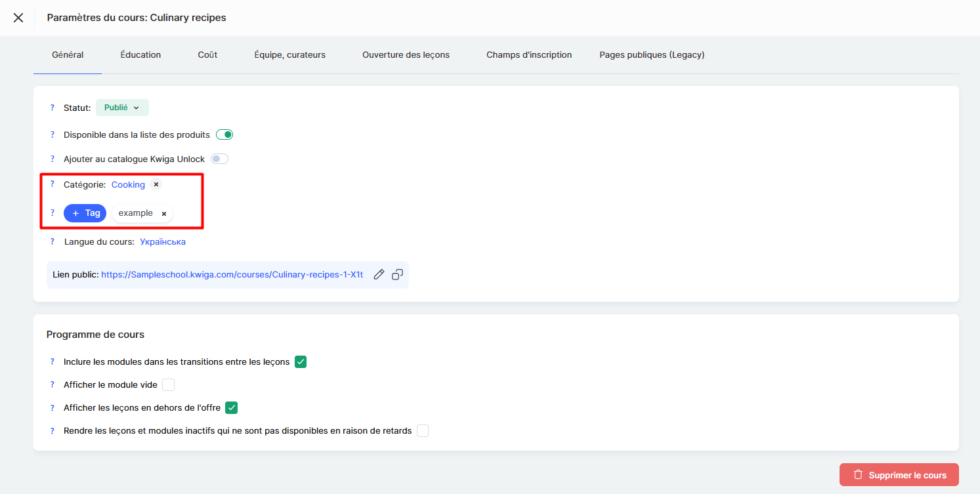Uncheck 'Inclure les modules dans les transitions'

point(301,361)
